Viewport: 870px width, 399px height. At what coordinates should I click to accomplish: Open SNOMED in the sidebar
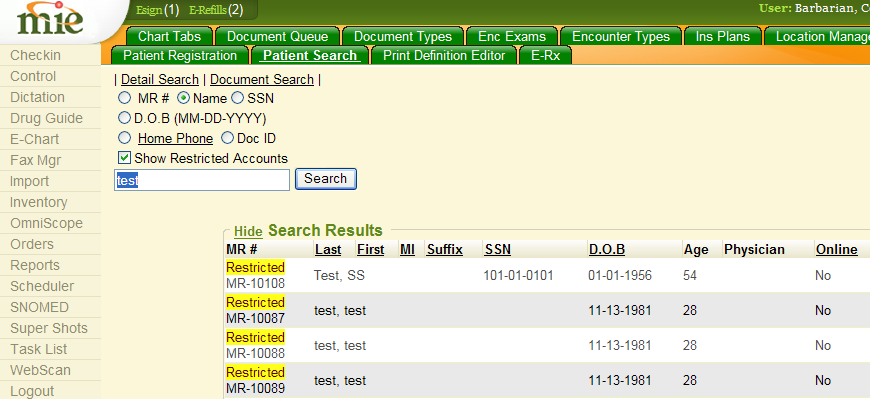[50, 307]
